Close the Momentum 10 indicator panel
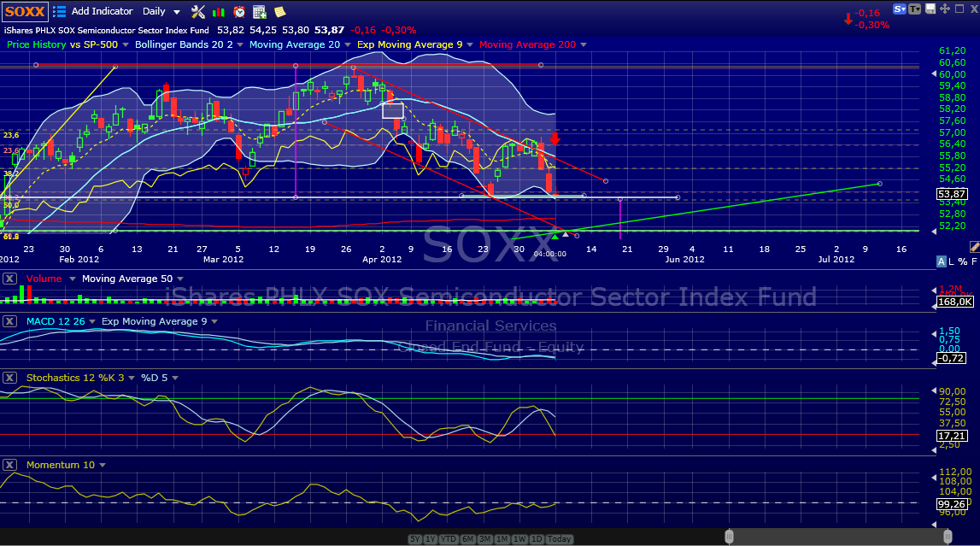980x546 pixels. (x=9, y=465)
